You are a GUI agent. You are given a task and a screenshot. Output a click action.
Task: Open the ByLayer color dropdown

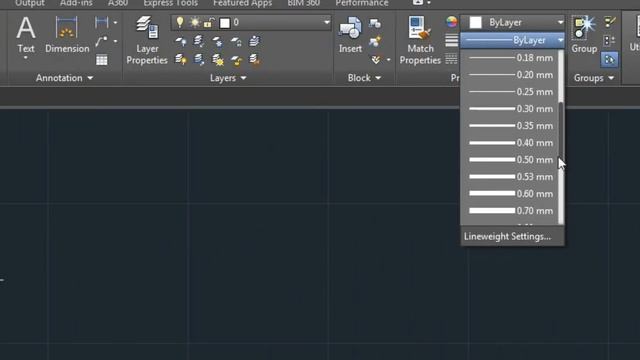[513, 22]
